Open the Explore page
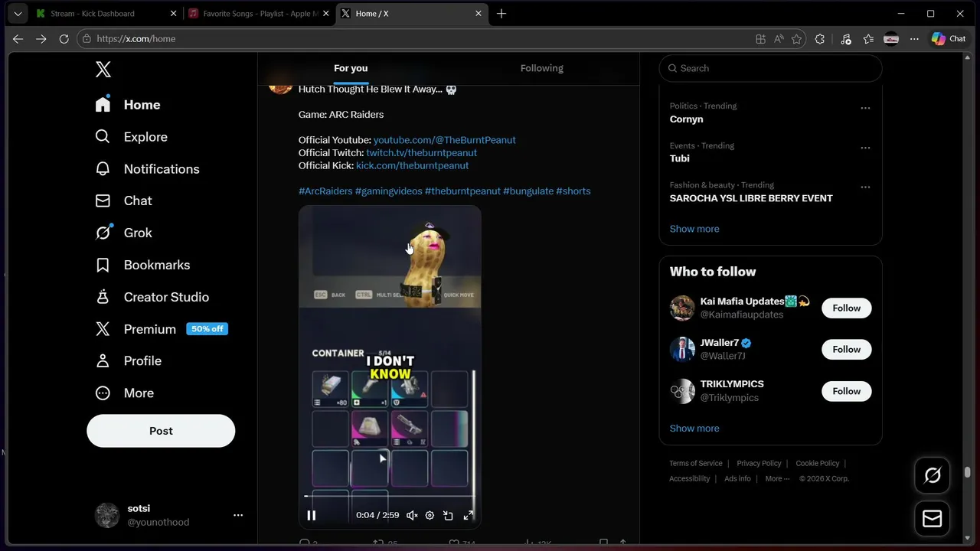980x551 pixels. tap(132, 137)
